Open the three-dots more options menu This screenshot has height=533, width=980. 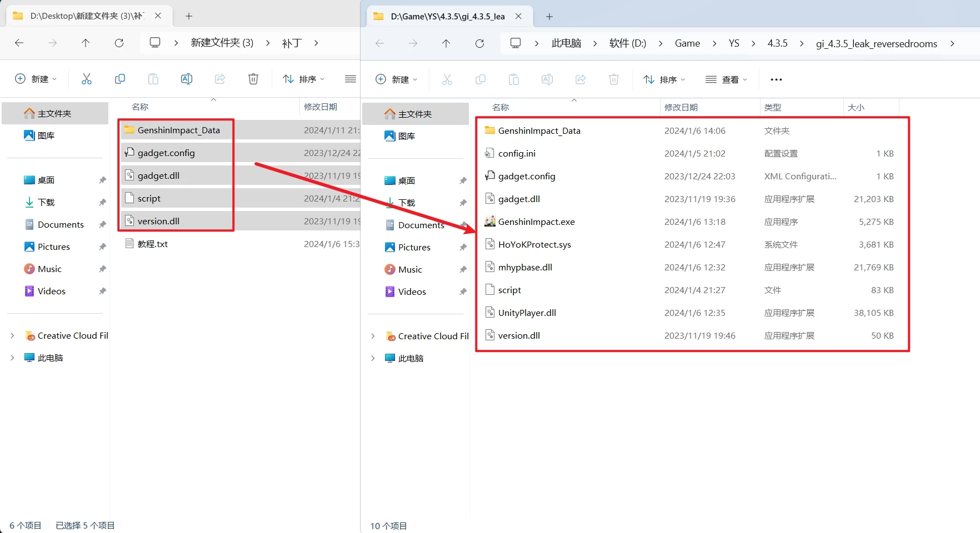pos(776,80)
